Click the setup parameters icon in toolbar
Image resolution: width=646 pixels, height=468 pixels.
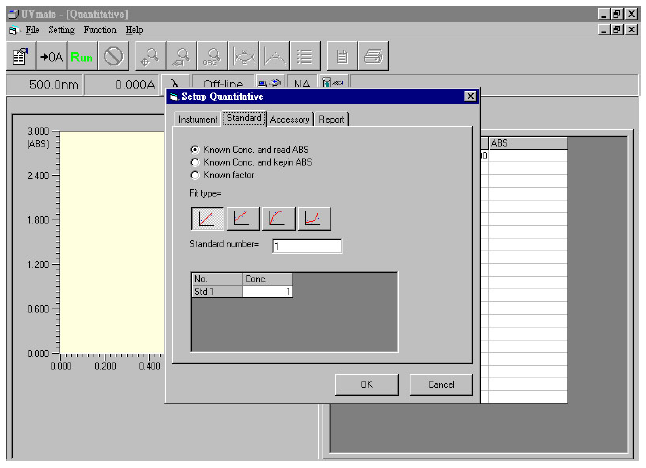pyautogui.click(x=19, y=57)
